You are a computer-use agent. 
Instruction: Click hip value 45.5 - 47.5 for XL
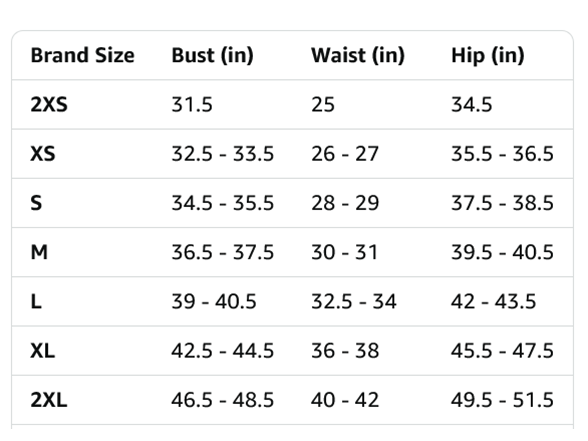coord(502,351)
